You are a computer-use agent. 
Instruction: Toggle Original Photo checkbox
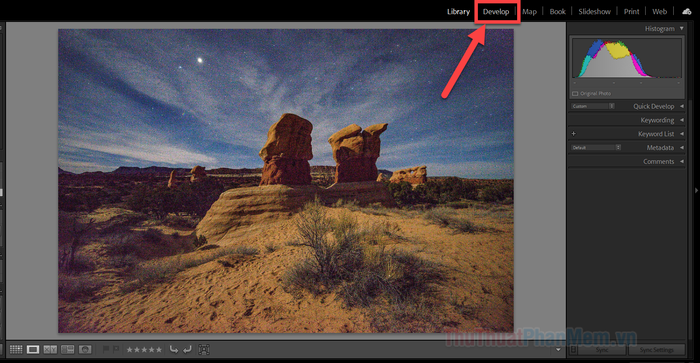pos(575,93)
